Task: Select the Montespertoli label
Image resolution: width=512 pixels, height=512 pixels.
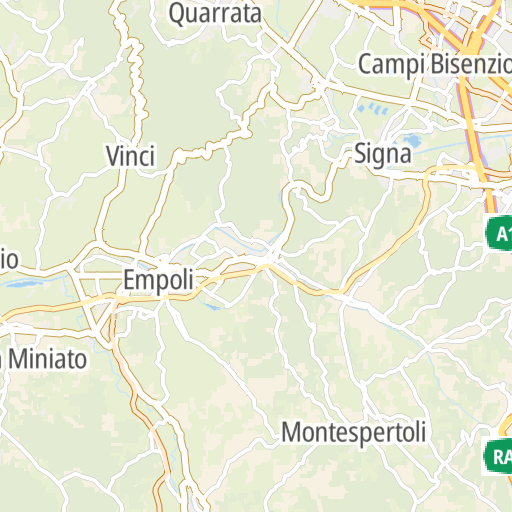Action: pos(354,433)
